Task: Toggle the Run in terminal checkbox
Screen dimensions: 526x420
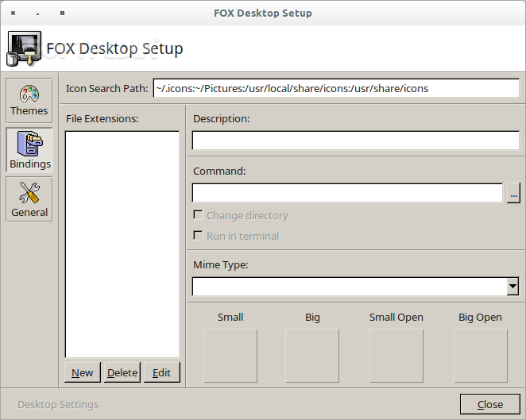Action: (x=199, y=236)
